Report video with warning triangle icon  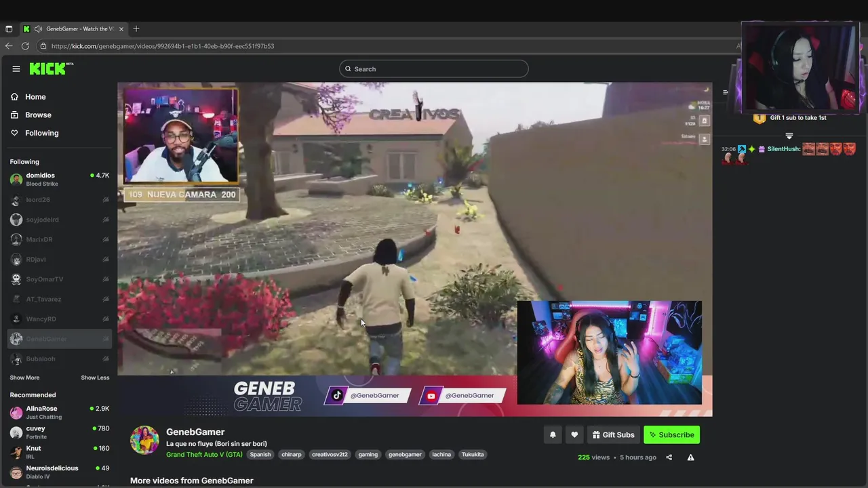point(690,457)
